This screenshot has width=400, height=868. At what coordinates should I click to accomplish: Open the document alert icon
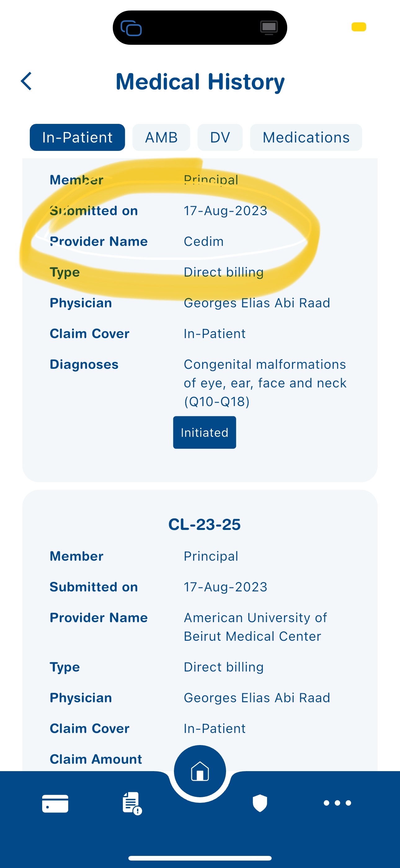point(132,804)
